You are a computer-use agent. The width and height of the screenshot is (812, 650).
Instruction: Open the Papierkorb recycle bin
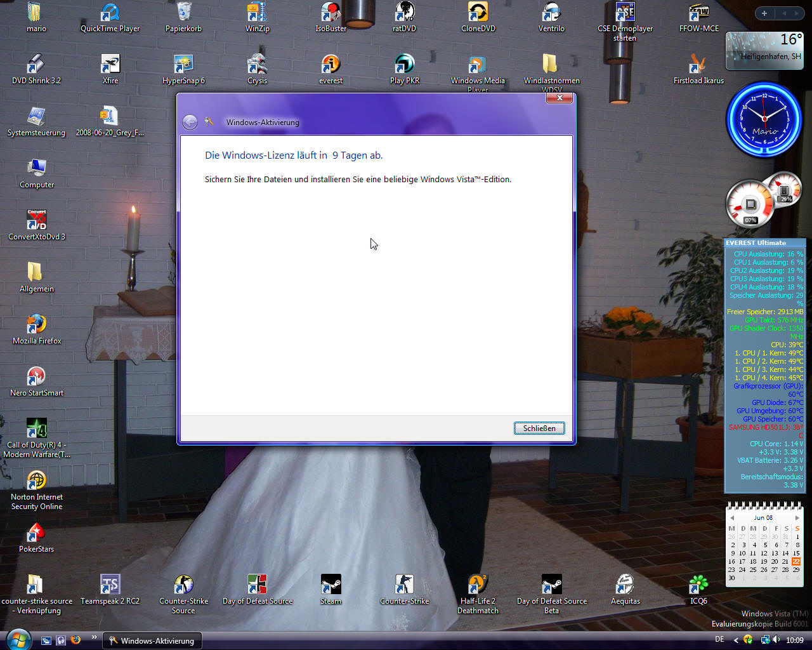[x=184, y=17]
